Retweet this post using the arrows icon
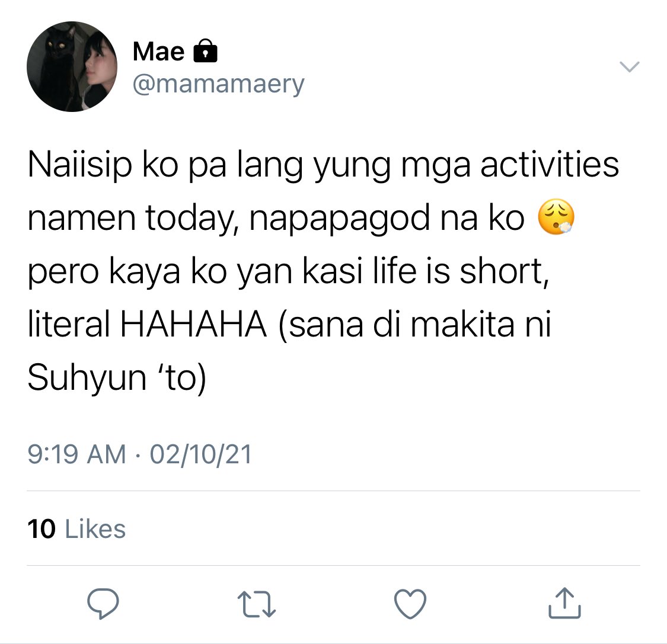 click(257, 604)
